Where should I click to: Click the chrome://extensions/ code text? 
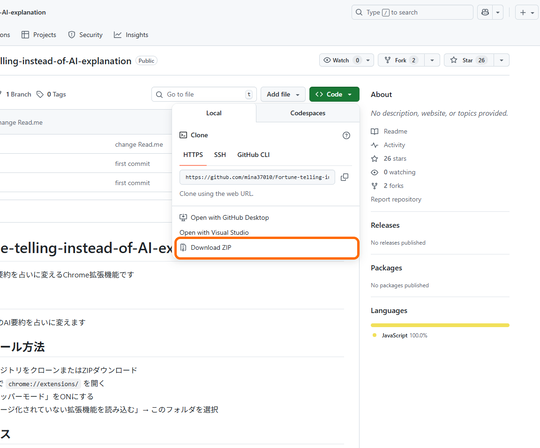tap(43, 384)
